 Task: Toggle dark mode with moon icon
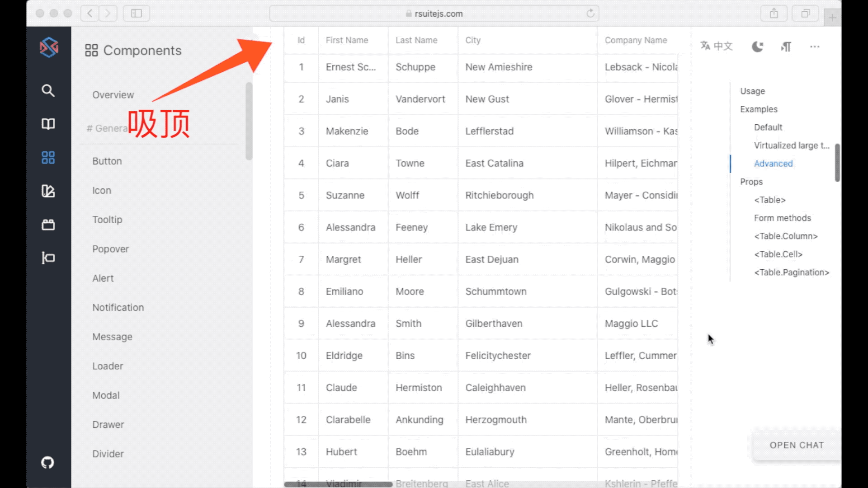coord(758,46)
